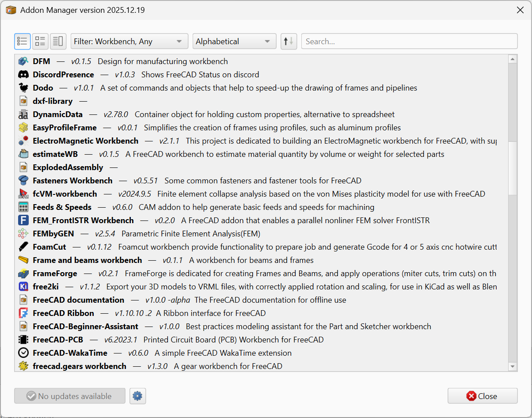This screenshot has width=532, height=418.
Task: Click the FrameForge icon
Action: point(23,274)
